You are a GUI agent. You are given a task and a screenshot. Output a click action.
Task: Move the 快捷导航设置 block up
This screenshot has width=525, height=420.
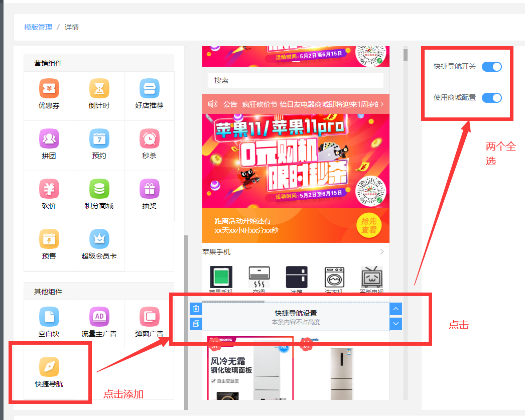pyautogui.click(x=396, y=309)
